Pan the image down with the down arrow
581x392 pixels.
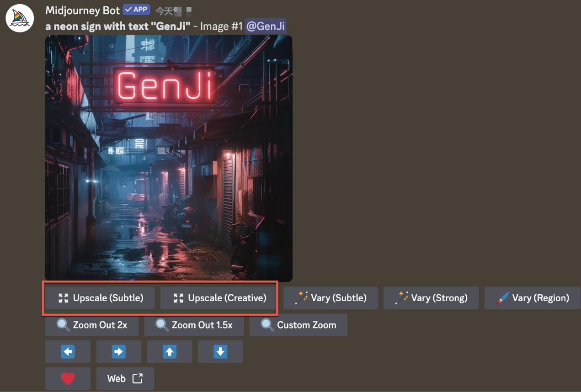[220, 351]
